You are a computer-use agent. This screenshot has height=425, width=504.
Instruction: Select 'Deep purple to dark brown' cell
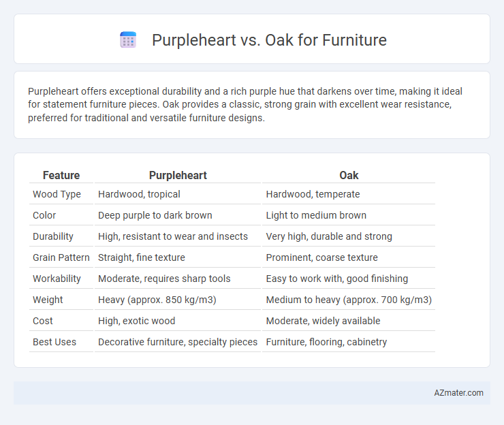[x=155, y=215]
